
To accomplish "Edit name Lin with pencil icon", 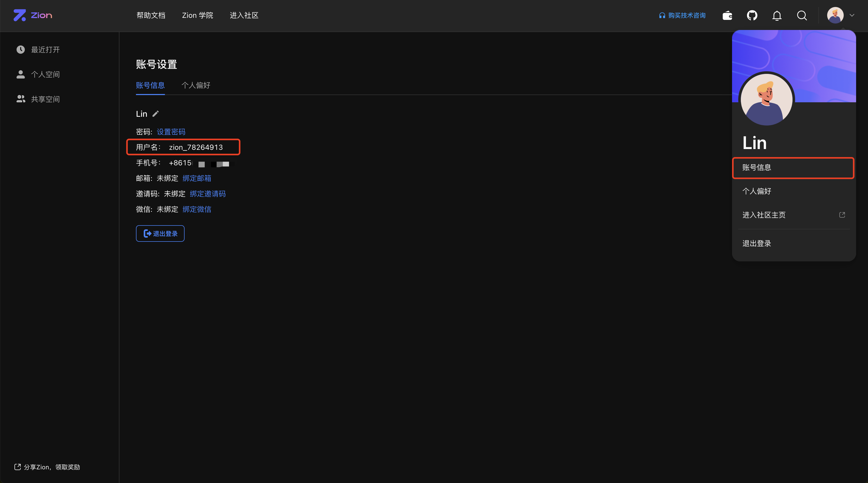I will tap(155, 114).
